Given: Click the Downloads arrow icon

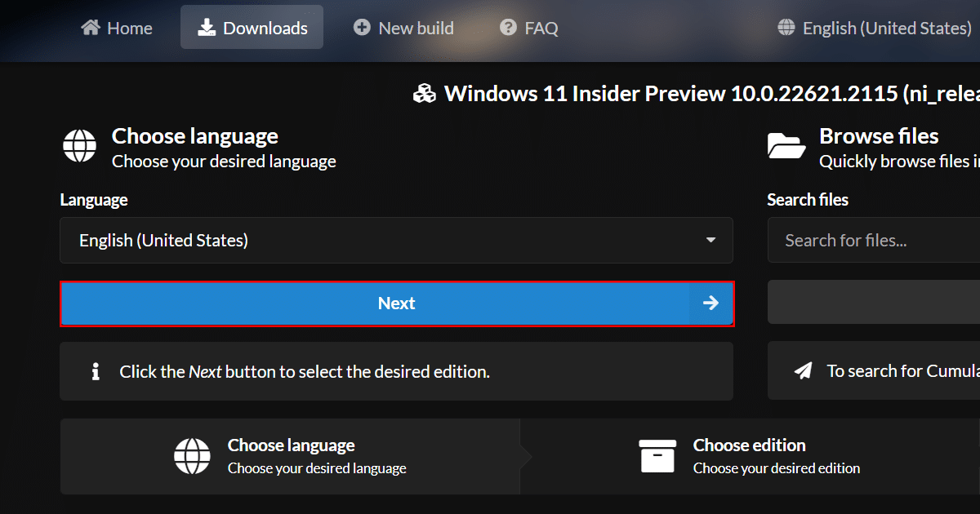Looking at the screenshot, I should point(206,28).
